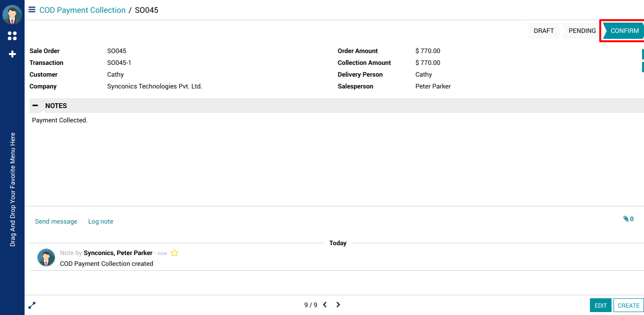Toggle the hamburger menu icon

tap(32, 10)
